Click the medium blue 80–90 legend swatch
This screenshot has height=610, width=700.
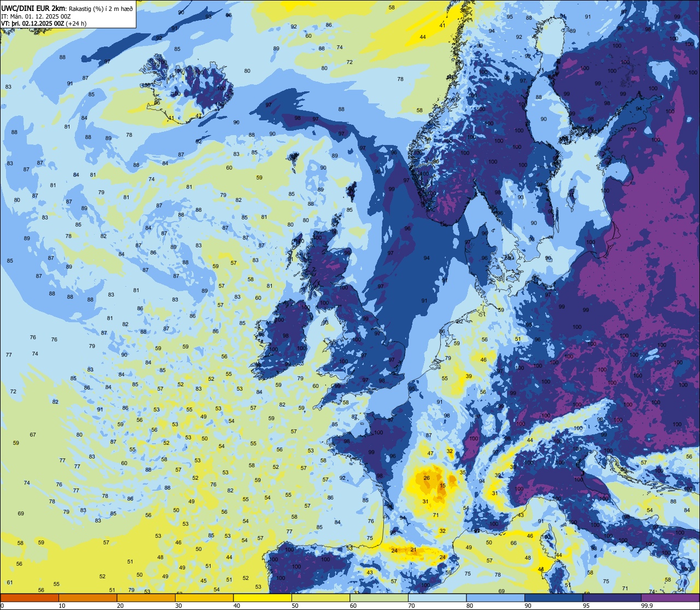pos(495,597)
